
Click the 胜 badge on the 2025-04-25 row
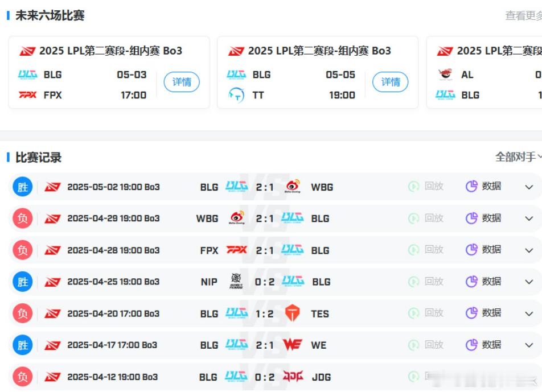coord(22,282)
